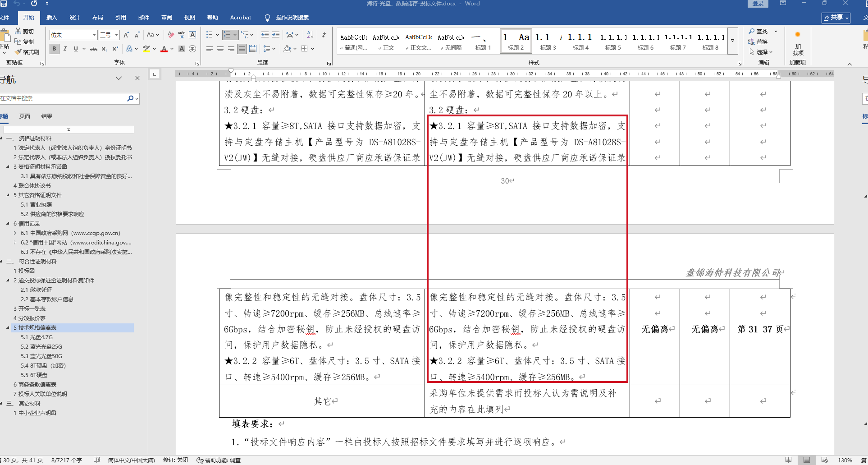
Task: Open the 选择 select dropdown
Action: click(x=761, y=52)
